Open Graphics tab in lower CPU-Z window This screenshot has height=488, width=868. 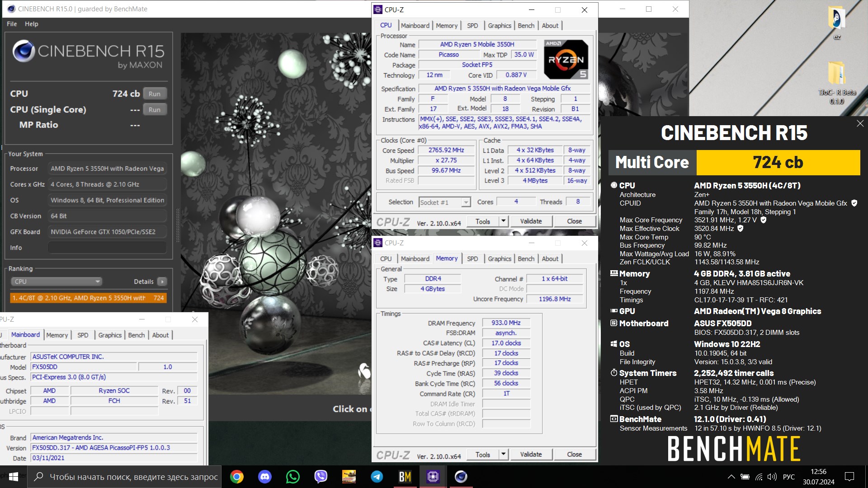click(500, 259)
